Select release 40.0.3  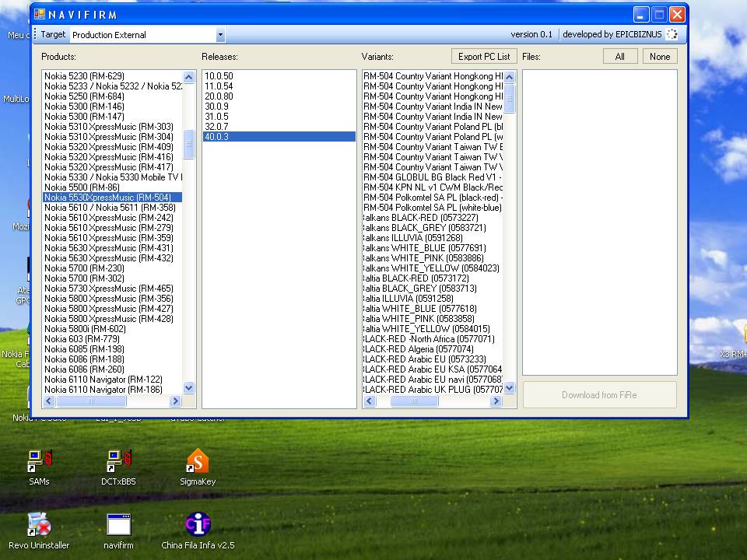click(x=279, y=137)
